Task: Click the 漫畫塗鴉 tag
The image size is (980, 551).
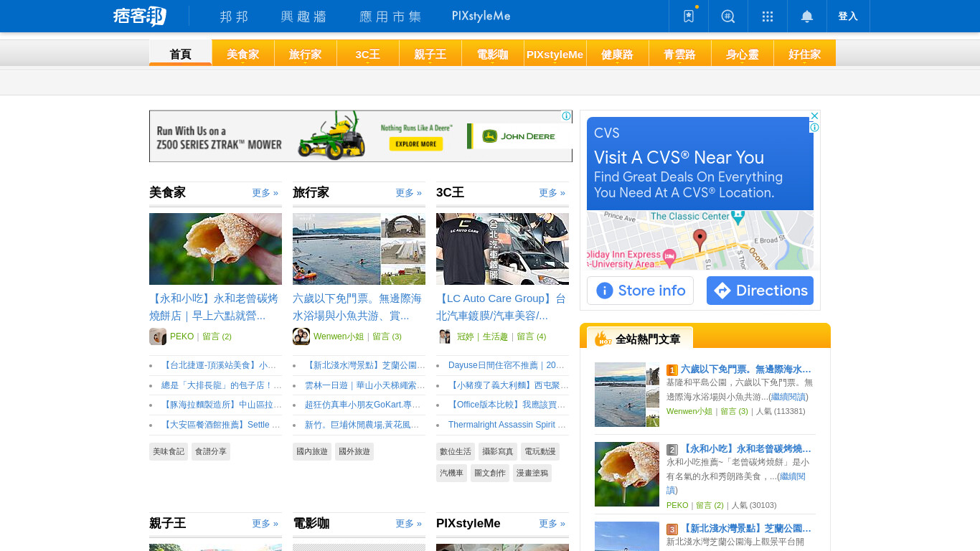Action: (532, 474)
